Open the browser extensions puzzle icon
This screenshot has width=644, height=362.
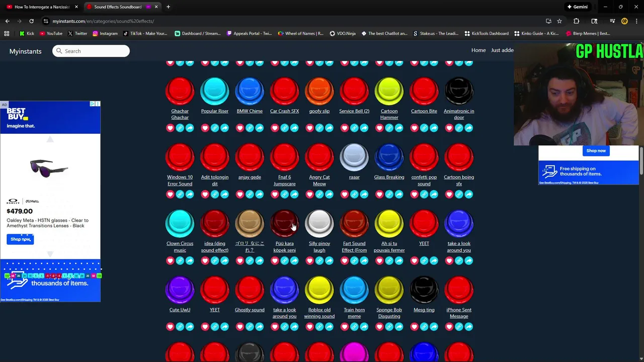[576, 21]
